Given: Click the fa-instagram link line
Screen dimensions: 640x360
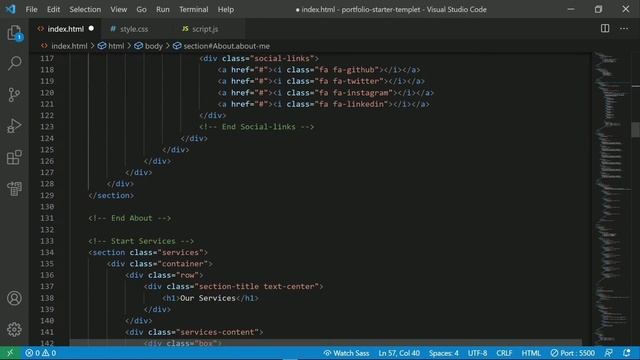Looking at the screenshot, I should tap(326, 93).
